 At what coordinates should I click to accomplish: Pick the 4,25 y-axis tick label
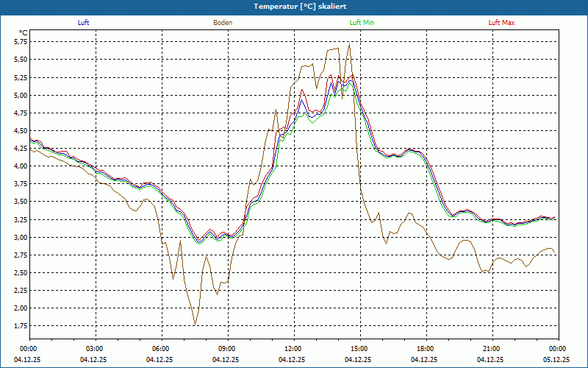[21, 148]
